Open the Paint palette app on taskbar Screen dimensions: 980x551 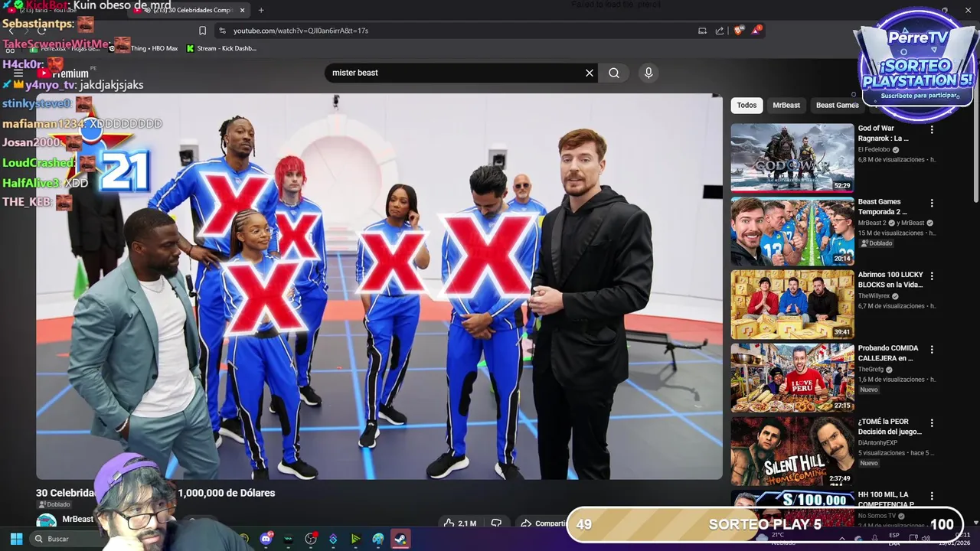[377, 539]
